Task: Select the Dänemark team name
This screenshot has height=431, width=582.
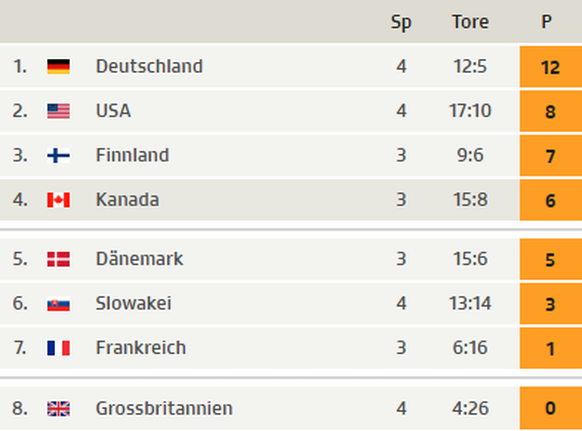Action: (140, 259)
